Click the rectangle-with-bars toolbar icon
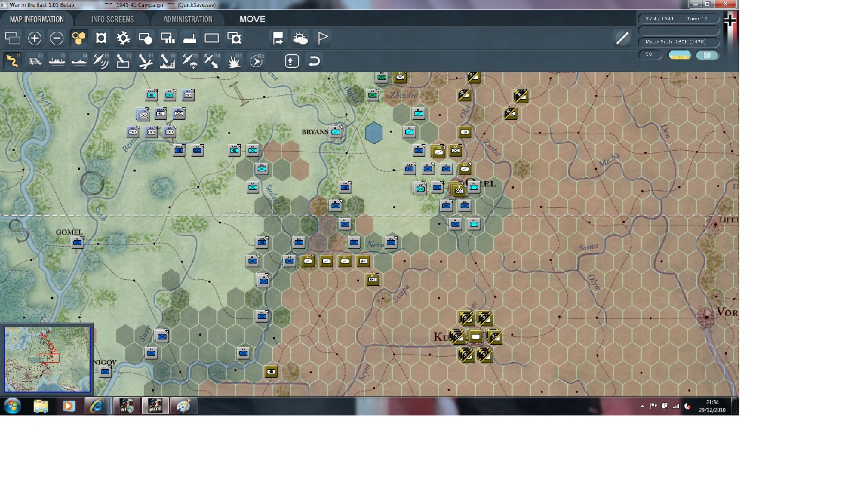Image resolution: width=868 pixels, height=488 pixels. (168, 38)
